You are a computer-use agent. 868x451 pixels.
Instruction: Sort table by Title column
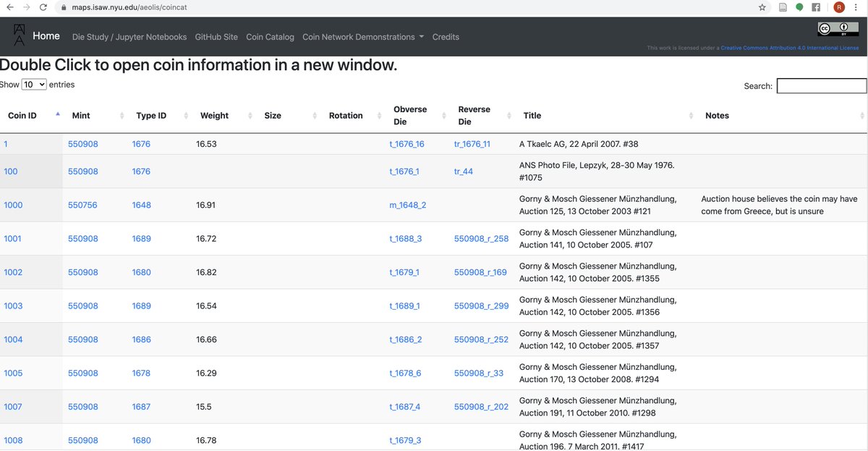click(x=606, y=116)
